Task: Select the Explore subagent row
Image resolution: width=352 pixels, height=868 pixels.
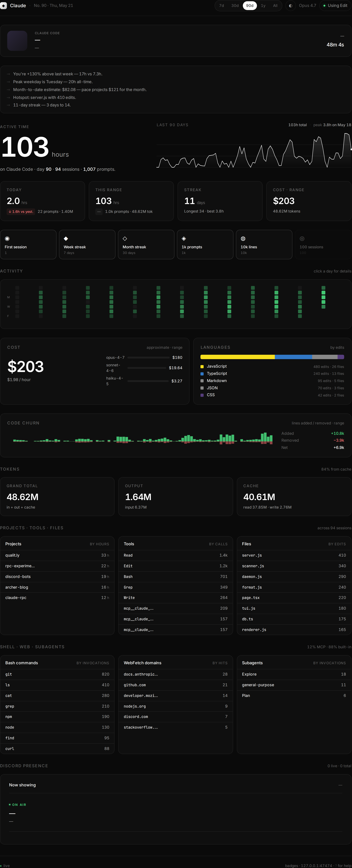Action: [294, 674]
